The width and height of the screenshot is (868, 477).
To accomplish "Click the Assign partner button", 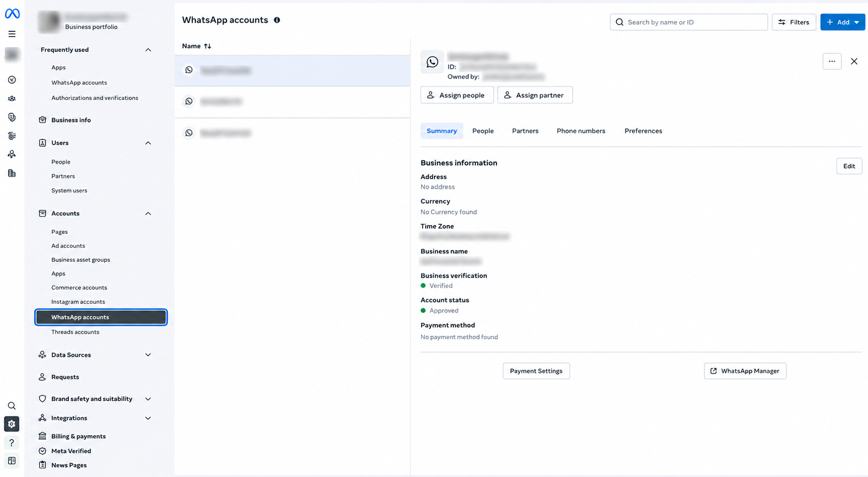I will click(x=535, y=95).
